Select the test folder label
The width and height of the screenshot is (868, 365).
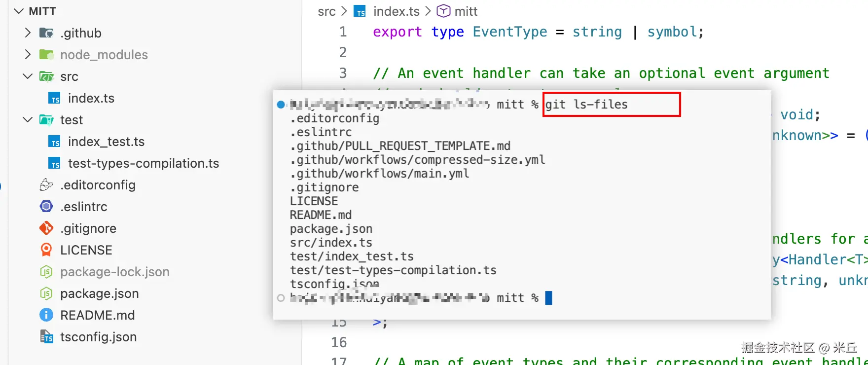[72, 120]
